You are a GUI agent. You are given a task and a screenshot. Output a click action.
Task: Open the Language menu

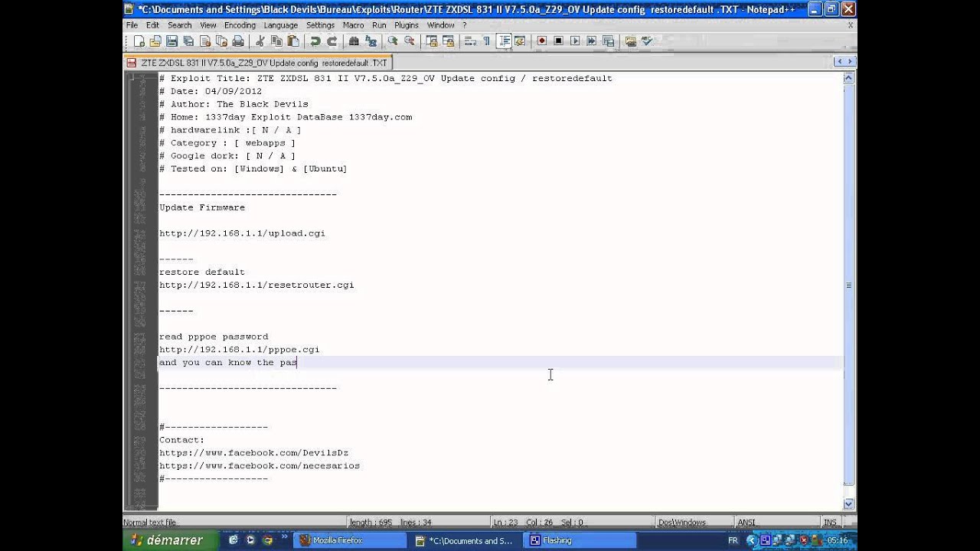280,25
